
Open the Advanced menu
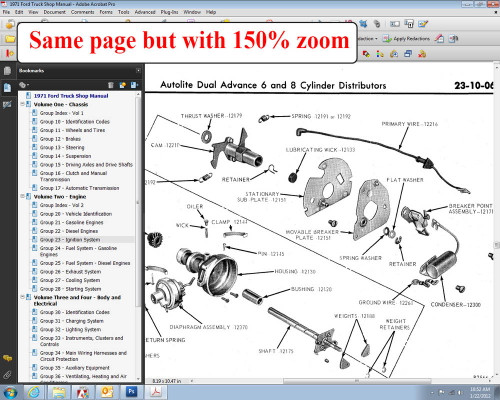(145, 12)
